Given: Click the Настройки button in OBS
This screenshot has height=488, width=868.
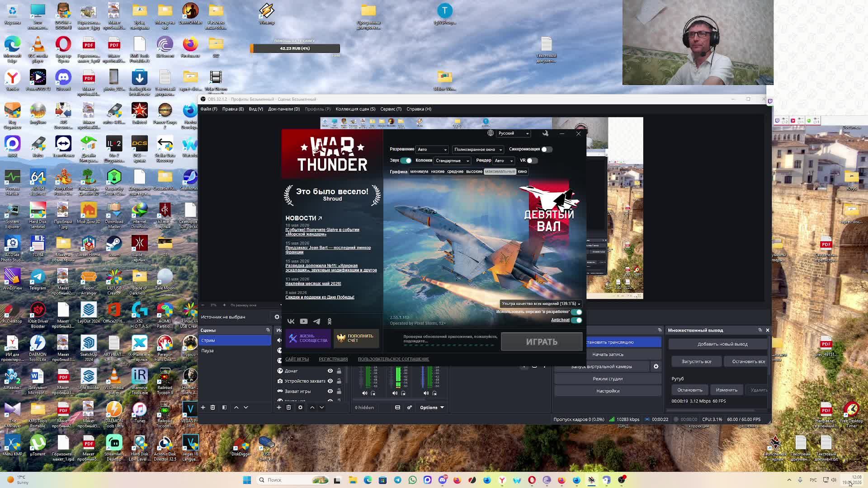Looking at the screenshot, I should (608, 391).
